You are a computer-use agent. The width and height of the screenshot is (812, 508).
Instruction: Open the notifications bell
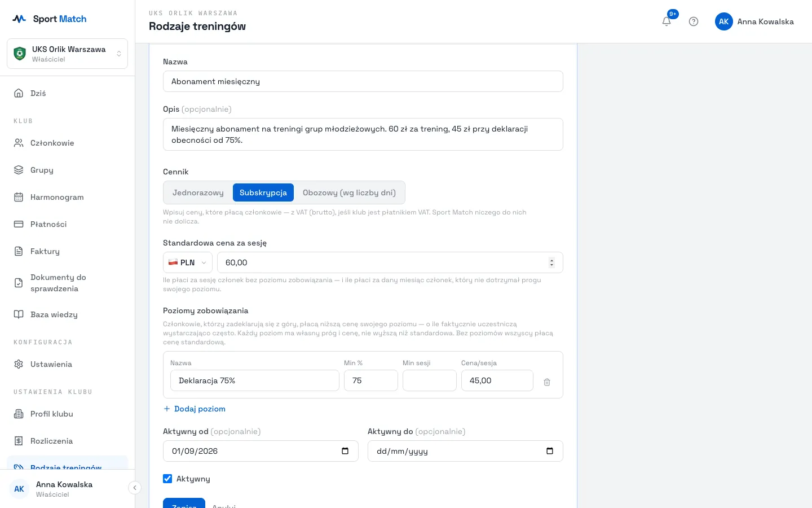pyautogui.click(x=667, y=21)
